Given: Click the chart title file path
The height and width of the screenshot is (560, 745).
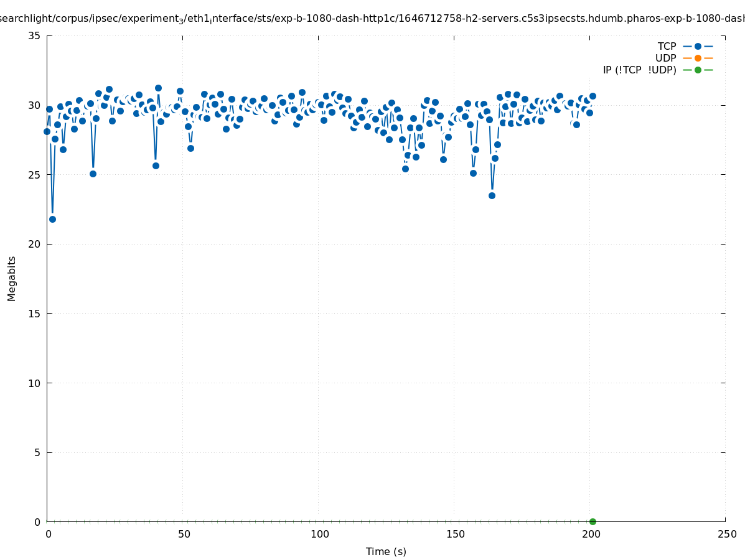Looking at the screenshot, I should 372,19.
